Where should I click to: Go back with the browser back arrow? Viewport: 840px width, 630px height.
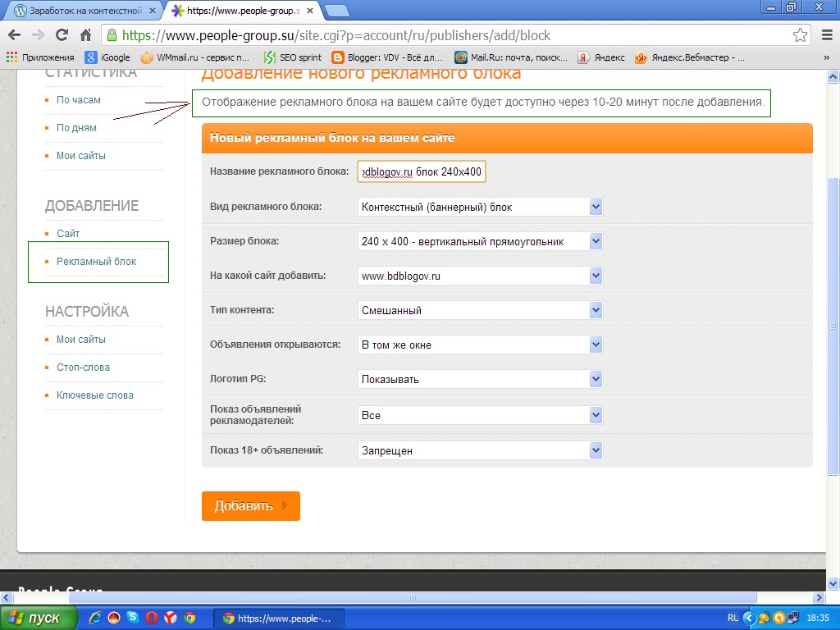pos(15,35)
